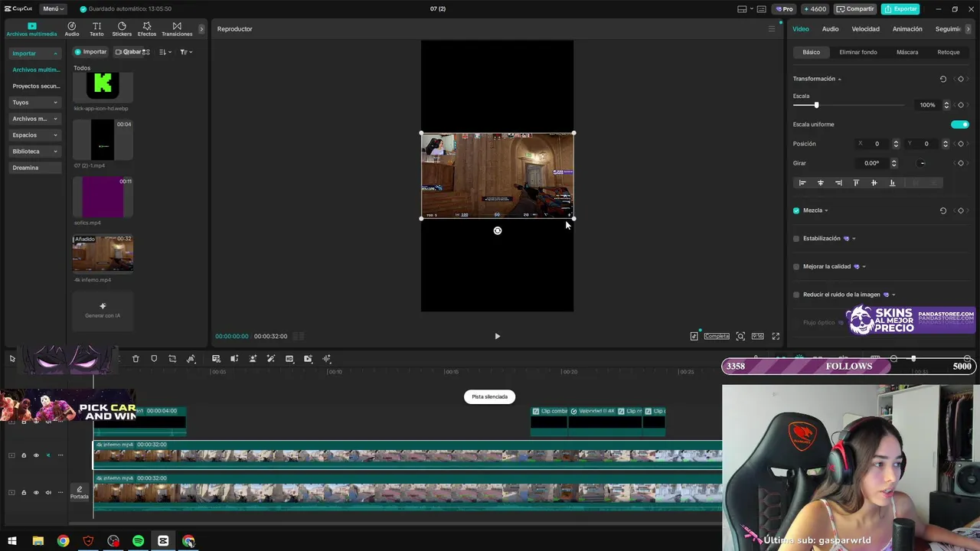
Task: Click the timeline delete (trash) icon
Action: pos(136,359)
